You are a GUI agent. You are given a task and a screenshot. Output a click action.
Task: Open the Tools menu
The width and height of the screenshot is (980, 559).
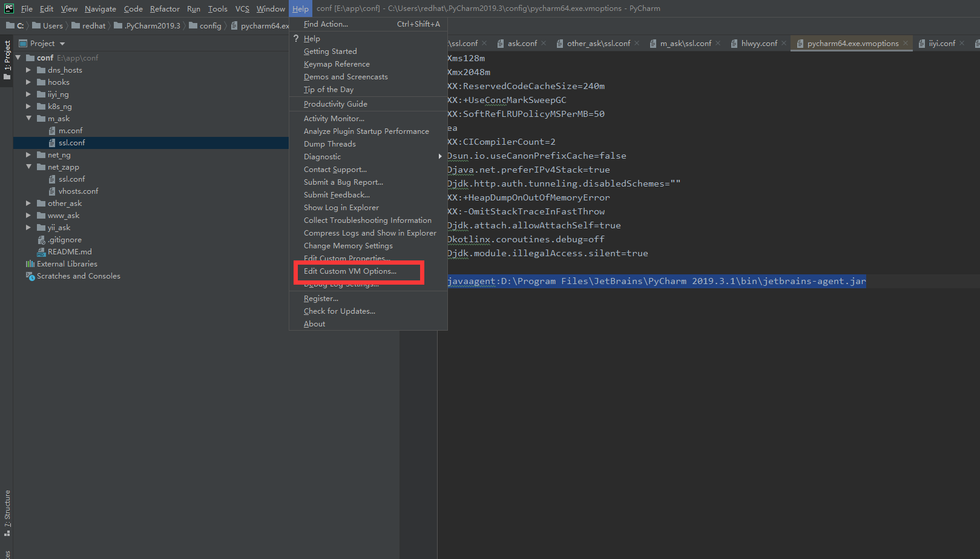point(218,8)
